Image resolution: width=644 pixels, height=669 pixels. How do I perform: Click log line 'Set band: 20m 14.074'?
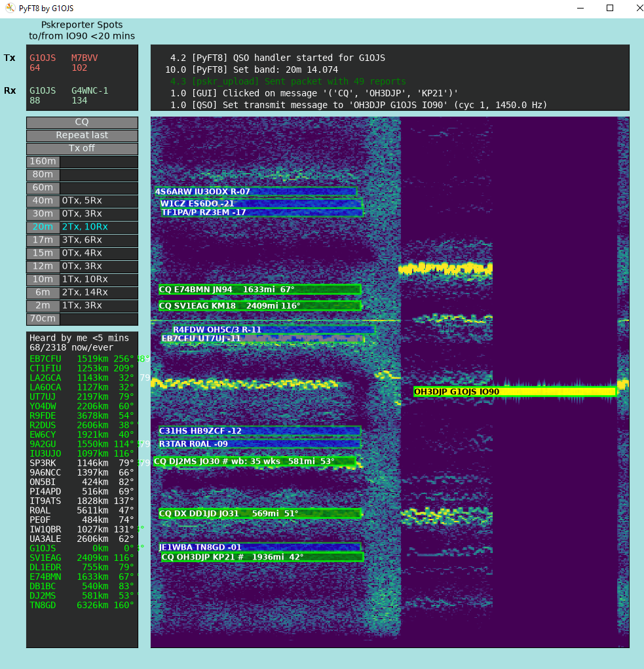point(252,69)
